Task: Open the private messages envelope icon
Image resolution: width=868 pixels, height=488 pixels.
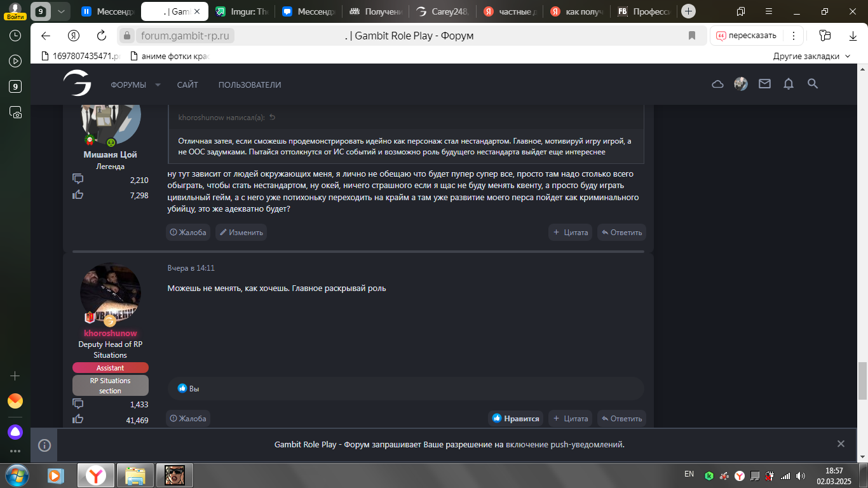Action: point(764,84)
